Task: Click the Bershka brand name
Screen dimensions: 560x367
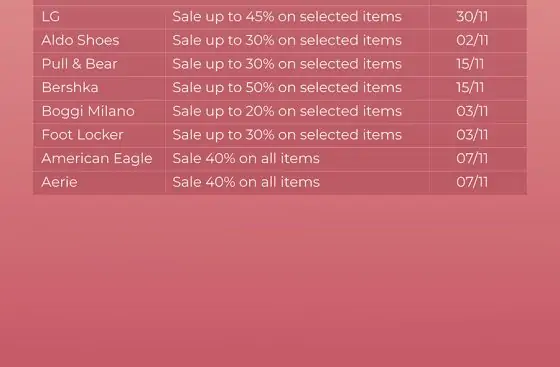Action: click(70, 87)
